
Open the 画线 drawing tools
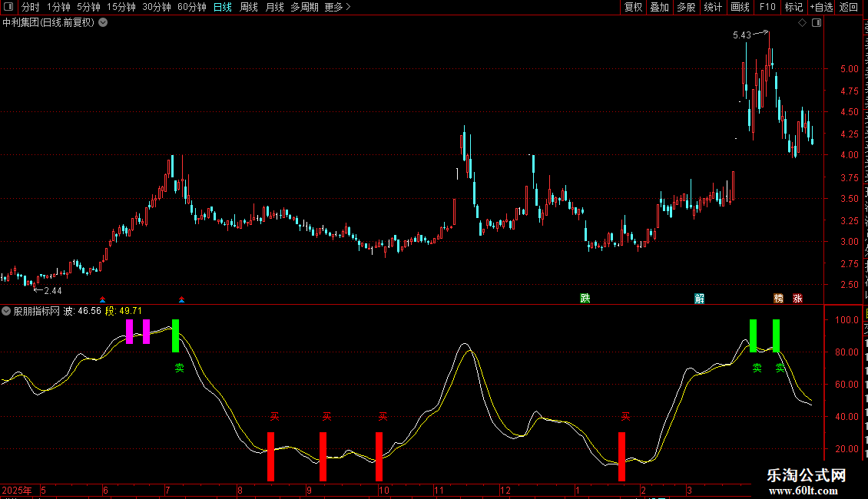[740, 7]
